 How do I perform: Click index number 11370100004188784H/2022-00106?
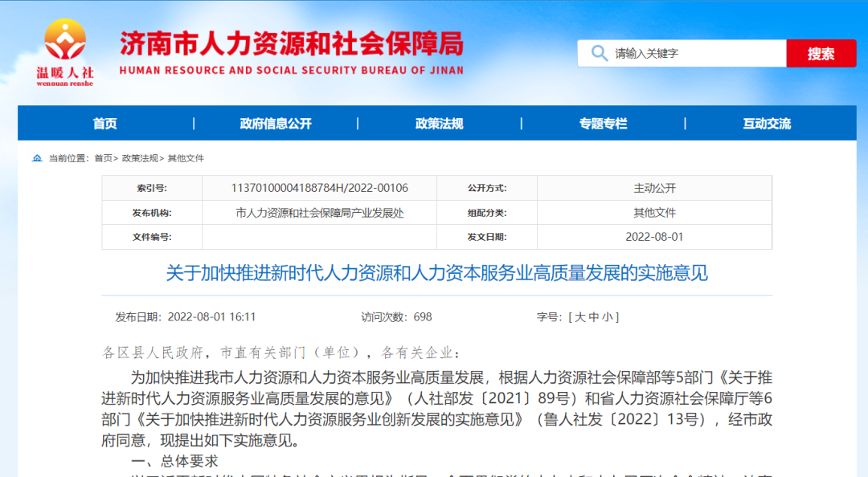319,188
